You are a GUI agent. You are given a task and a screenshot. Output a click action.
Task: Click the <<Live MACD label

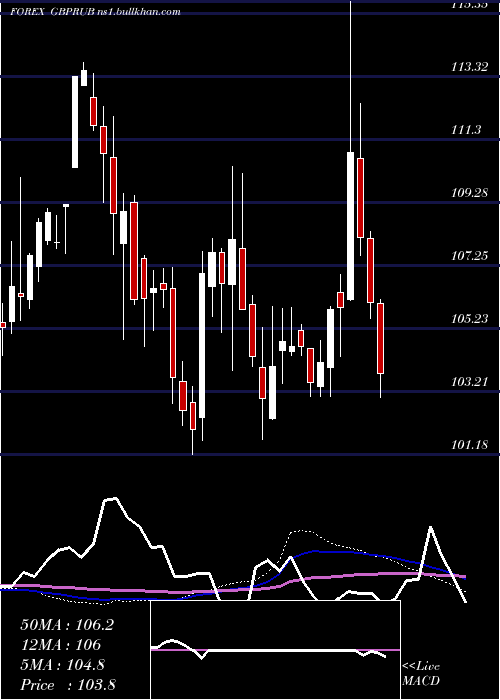421,673
